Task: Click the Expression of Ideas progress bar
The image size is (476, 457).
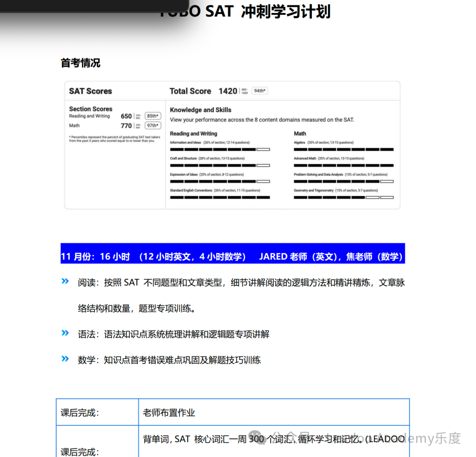Action: tap(220, 181)
